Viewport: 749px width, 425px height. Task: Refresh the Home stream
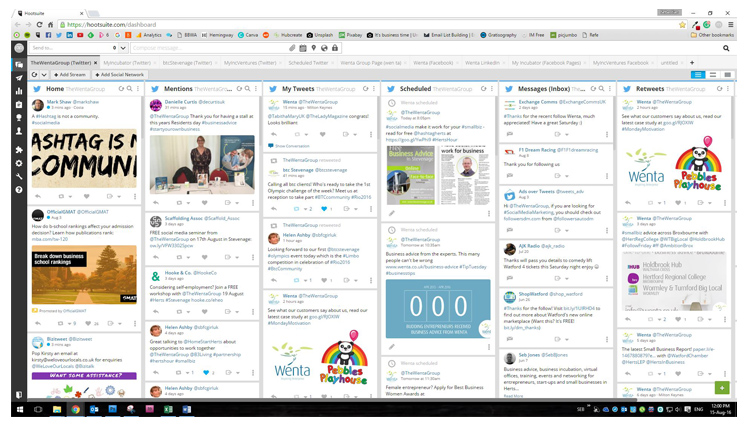click(x=118, y=89)
